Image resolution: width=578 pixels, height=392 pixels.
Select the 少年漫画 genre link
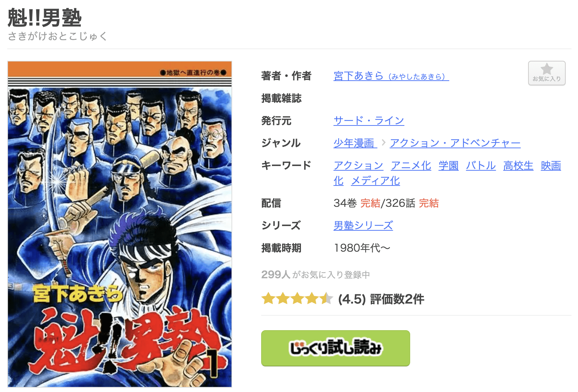(x=355, y=143)
